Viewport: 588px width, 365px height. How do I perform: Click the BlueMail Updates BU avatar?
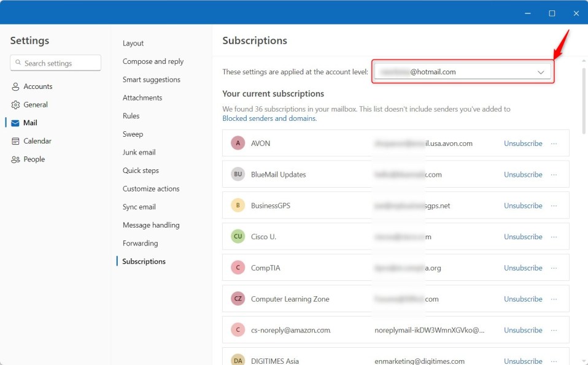click(238, 174)
